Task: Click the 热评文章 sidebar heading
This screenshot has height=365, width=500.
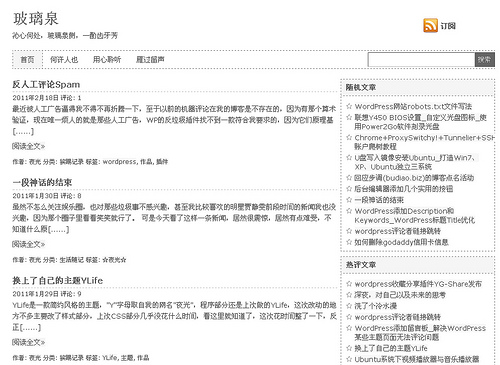Action: (x=361, y=265)
